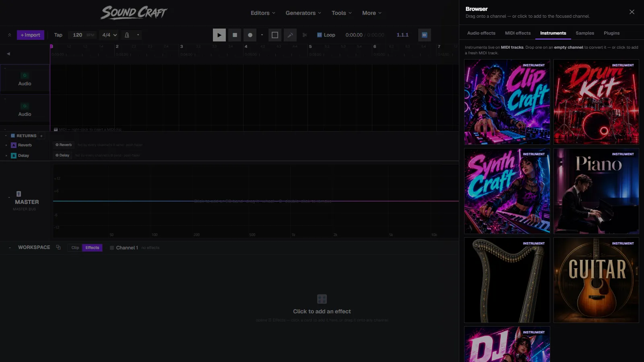The width and height of the screenshot is (644, 362).
Task: Collapse the MASTER section arrow
Action: coord(9,197)
